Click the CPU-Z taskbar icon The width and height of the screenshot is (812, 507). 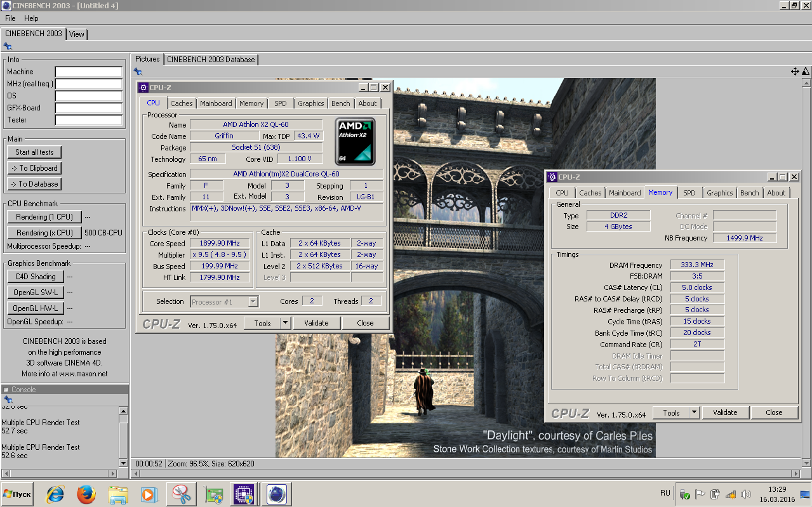point(243,494)
